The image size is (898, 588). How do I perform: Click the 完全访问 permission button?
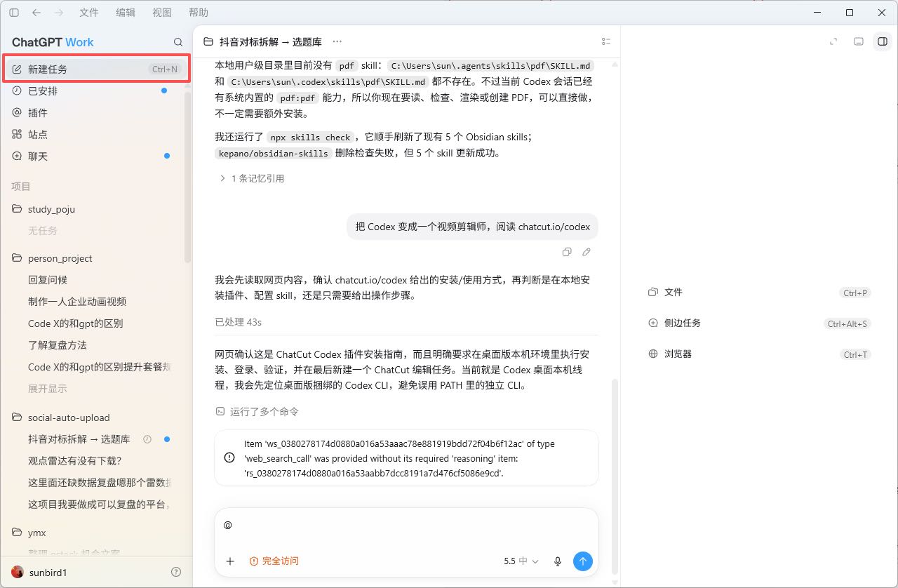[274, 561]
